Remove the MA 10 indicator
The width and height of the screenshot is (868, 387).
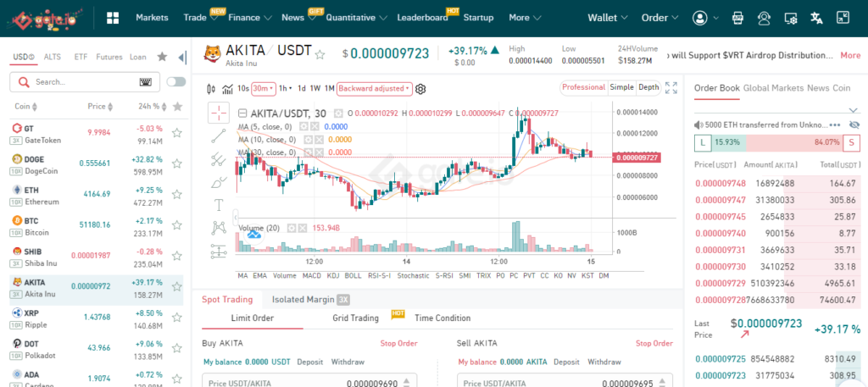pos(320,140)
